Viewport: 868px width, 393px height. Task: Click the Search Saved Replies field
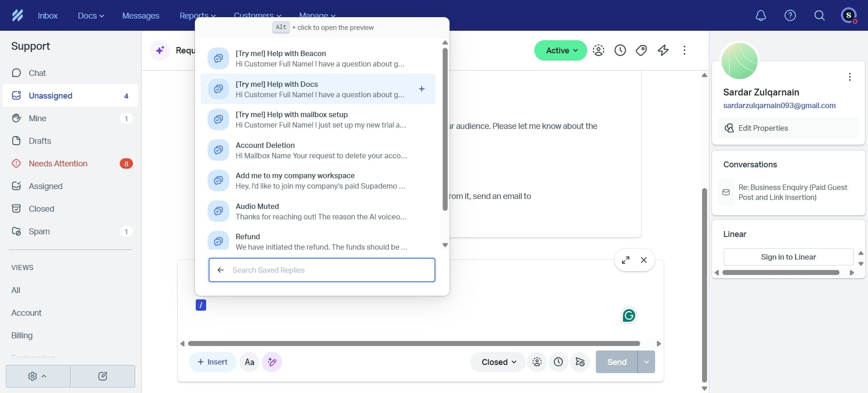(330, 270)
